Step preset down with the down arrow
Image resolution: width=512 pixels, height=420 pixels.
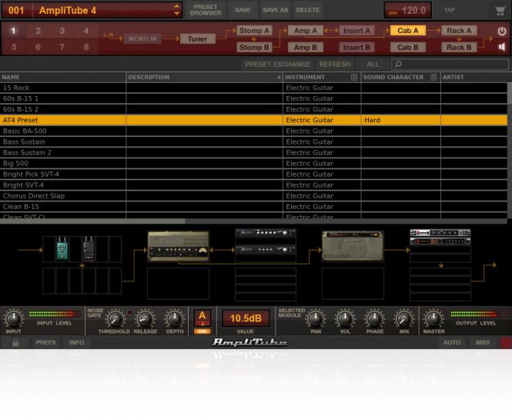pyautogui.click(x=176, y=14)
